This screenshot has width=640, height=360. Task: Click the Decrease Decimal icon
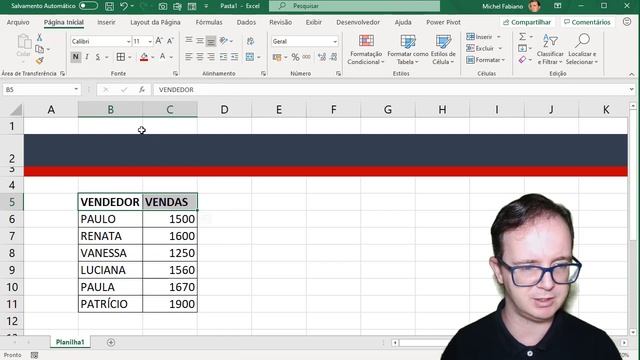point(333,57)
